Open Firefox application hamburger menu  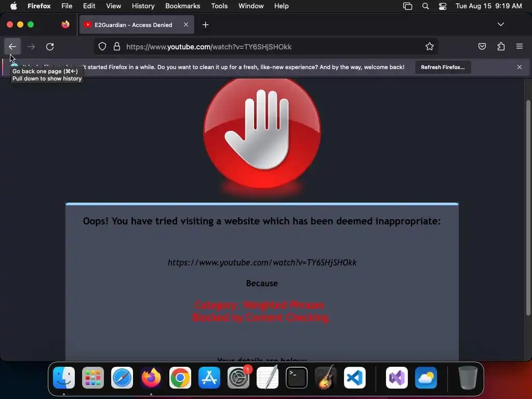tap(519, 46)
